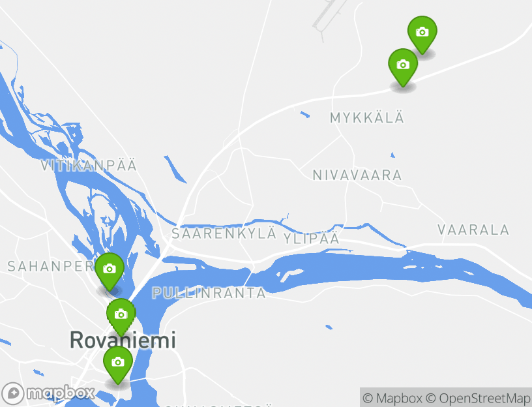Click the Mapbox logo

(x=48, y=393)
